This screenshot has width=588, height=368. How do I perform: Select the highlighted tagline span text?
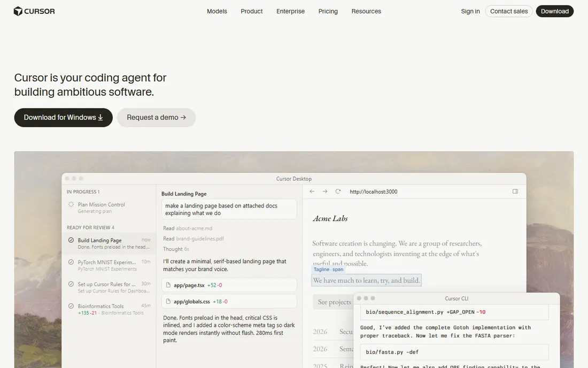[366, 280]
